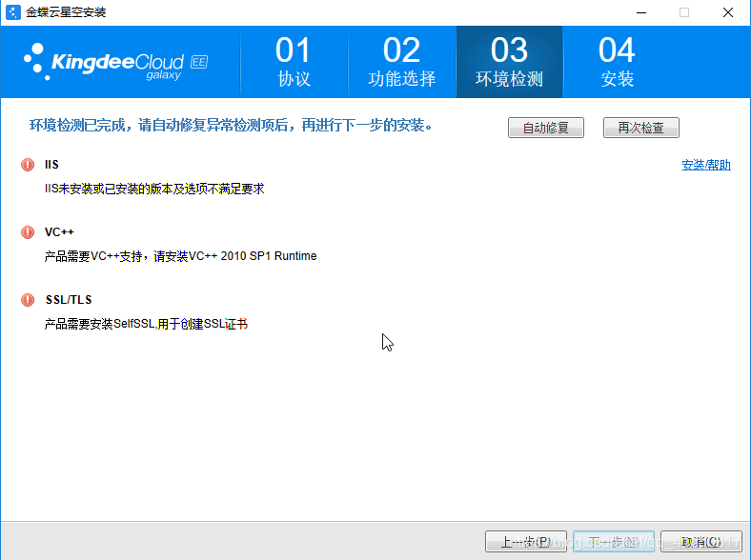Click the VC++ 2010 SP1 Runtime message
Viewport: 751px width, 560px height.
(180, 256)
